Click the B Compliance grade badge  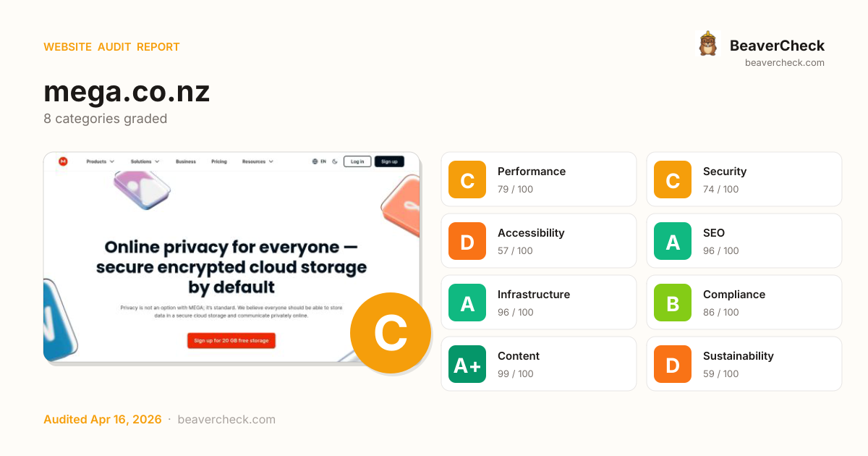(673, 303)
